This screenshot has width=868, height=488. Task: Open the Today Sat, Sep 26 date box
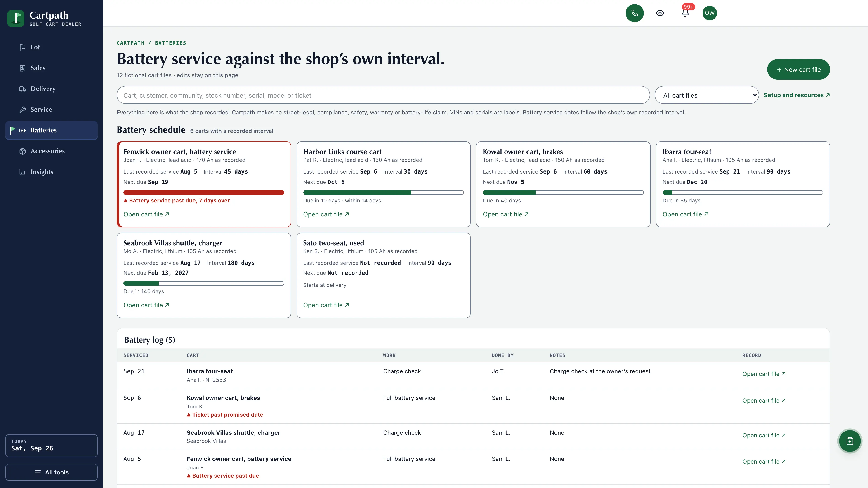tap(52, 446)
